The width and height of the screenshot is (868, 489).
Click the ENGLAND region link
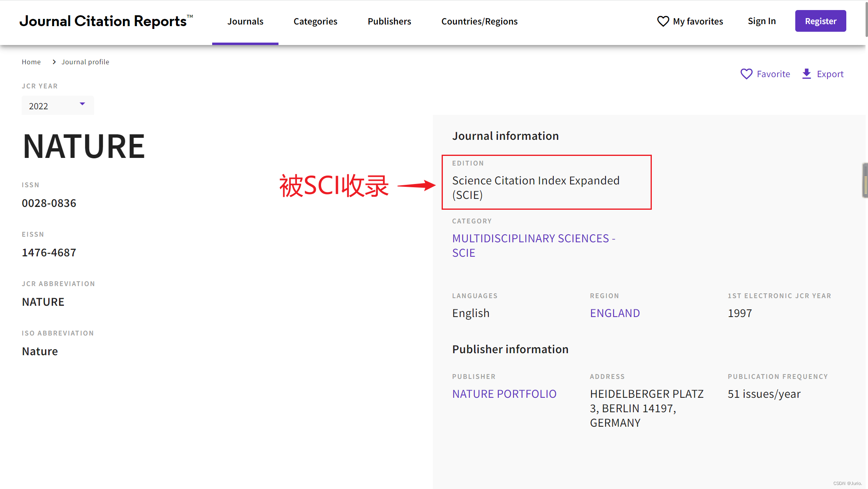point(614,313)
